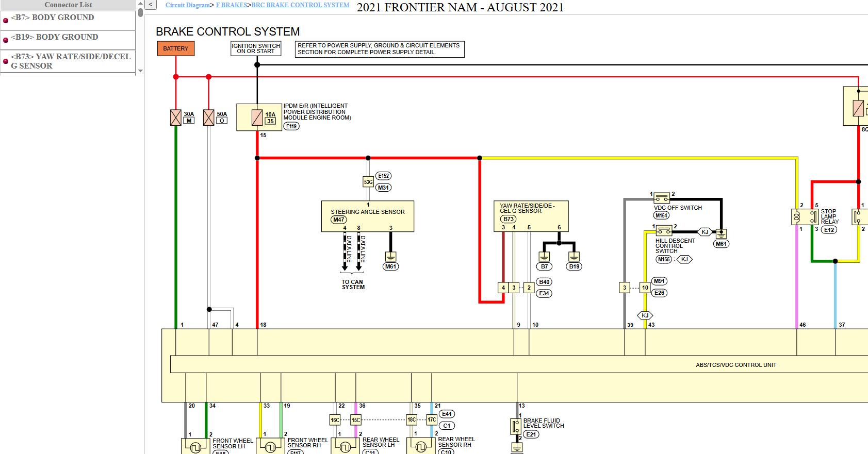Click ground symbol under steering angle sensor pin 3
The image size is (868, 454).
pos(391,256)
